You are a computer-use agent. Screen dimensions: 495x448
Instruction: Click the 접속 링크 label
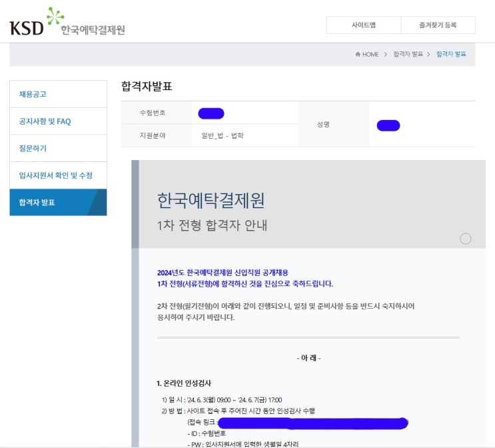[201, 422]
